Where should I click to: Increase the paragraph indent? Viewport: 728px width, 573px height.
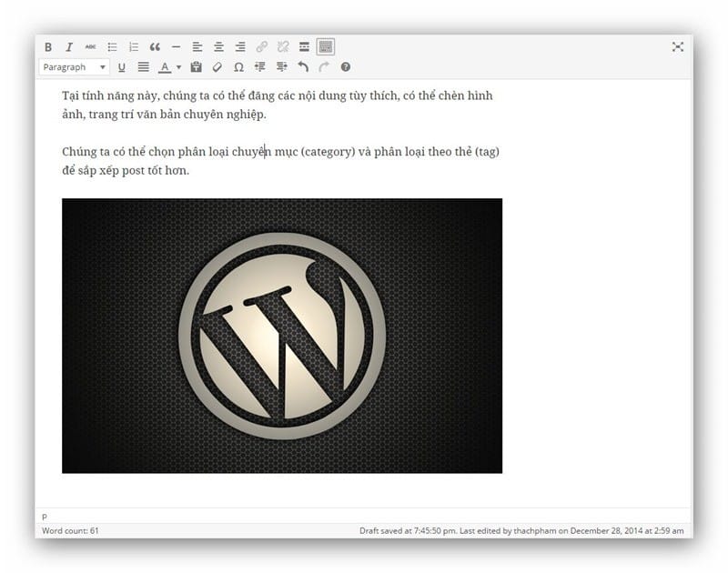pos(281,67)
